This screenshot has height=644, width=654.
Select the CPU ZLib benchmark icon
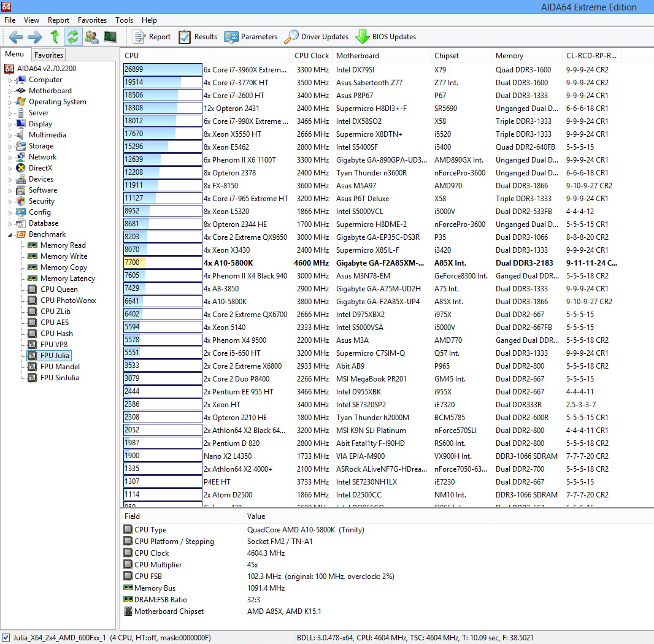point(32,311)
